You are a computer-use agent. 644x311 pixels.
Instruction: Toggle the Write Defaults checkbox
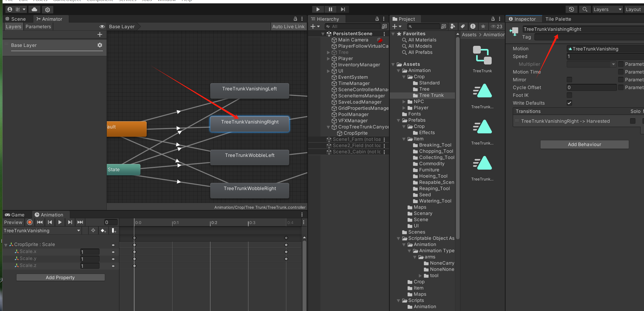(569, 103)
